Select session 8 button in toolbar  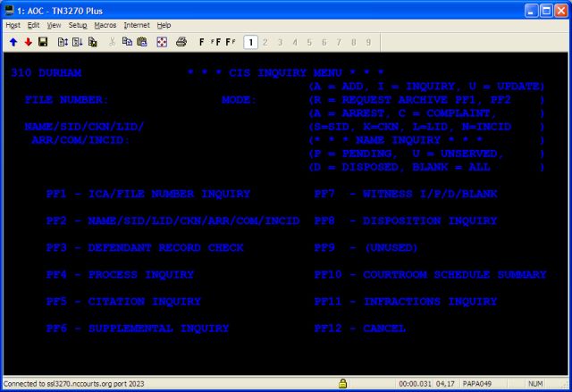click(x=354, y=42)
